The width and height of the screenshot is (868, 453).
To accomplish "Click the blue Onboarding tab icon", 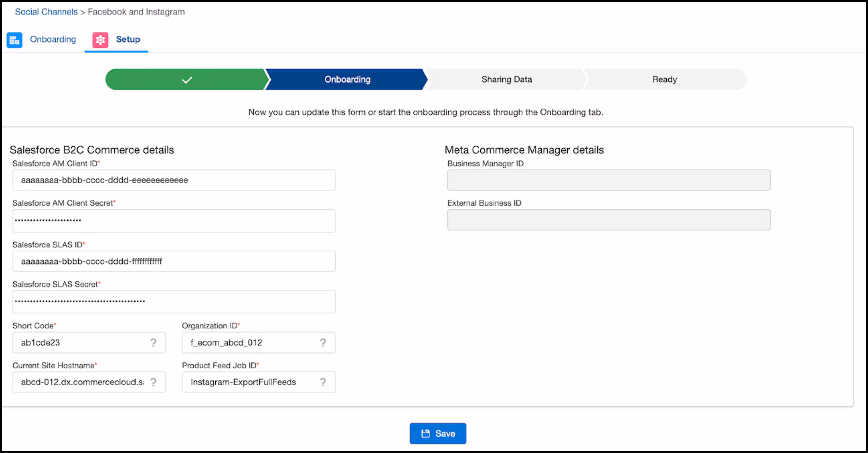I will point(14,40).
